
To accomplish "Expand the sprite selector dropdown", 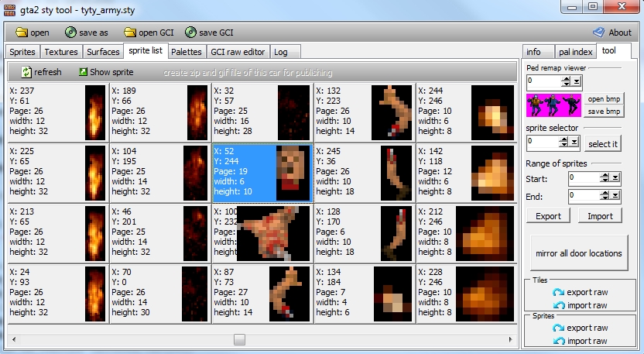I will pyautogui.click(x=574, y=142).
